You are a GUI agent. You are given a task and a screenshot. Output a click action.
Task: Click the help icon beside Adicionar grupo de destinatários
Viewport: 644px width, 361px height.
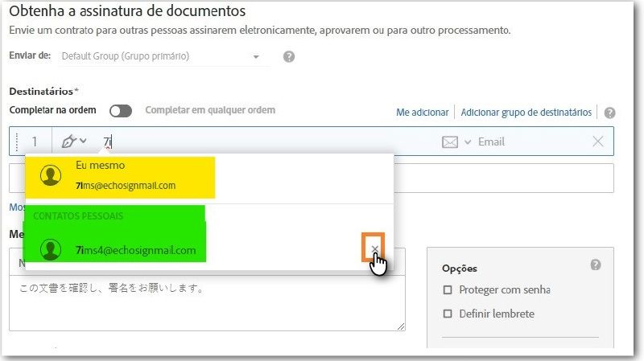pyautogui.click(x=609, y=113)
